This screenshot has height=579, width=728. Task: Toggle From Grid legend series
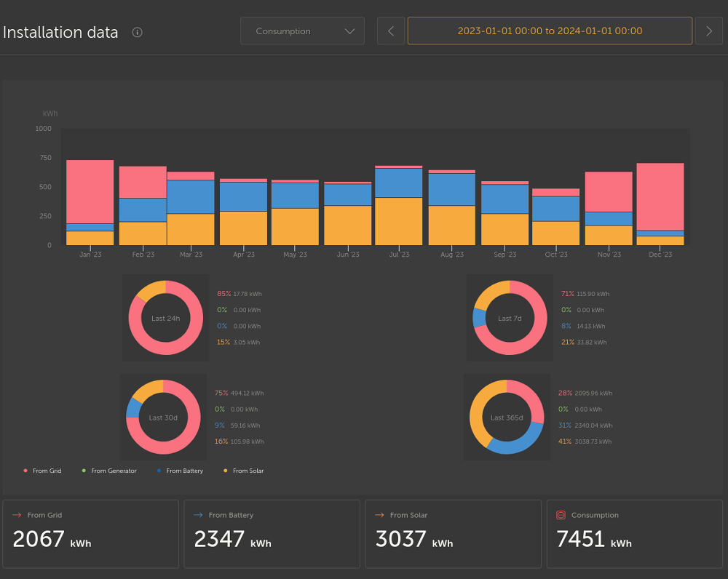(x=42, y=471)
